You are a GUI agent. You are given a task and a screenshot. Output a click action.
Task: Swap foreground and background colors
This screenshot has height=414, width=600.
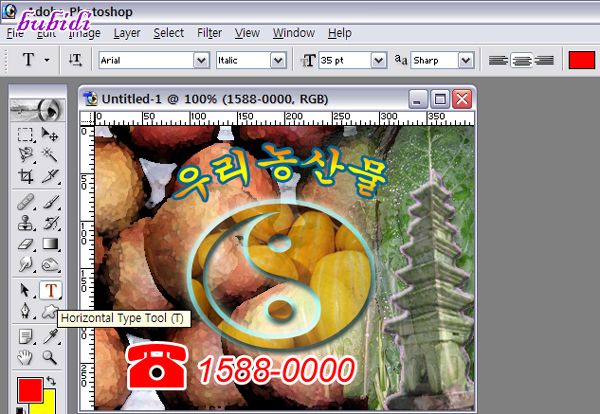pyautogui.click(x=51, y=381)
